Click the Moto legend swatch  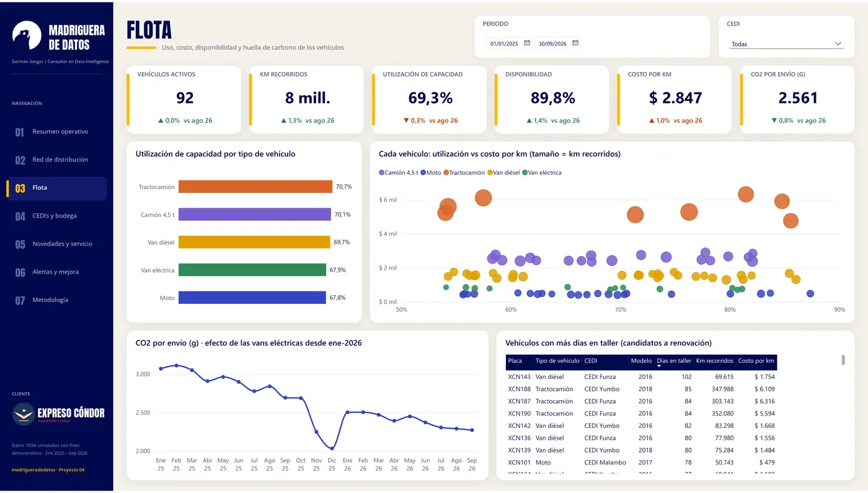423,173
